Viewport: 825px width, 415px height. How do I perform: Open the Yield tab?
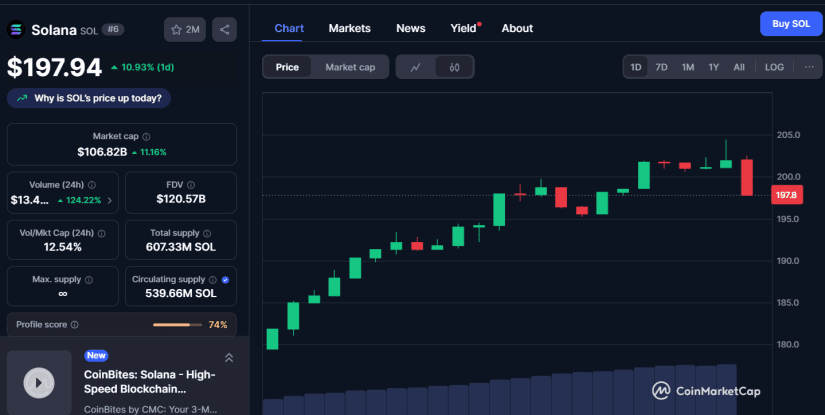(x=463, y=28)
